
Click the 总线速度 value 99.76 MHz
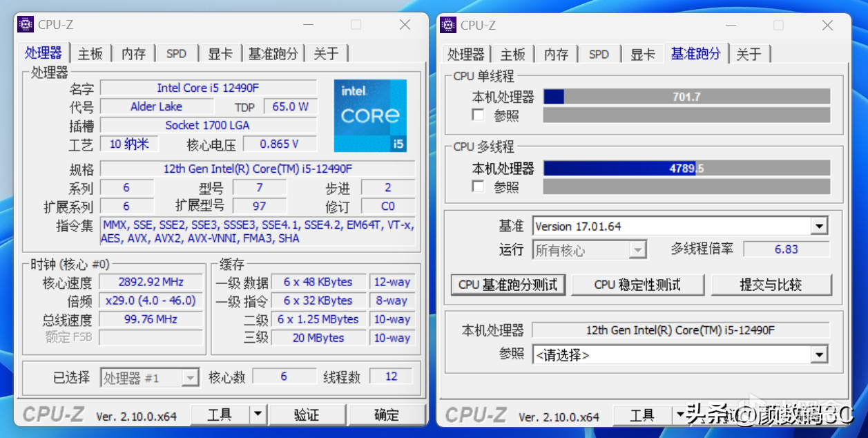151,319
